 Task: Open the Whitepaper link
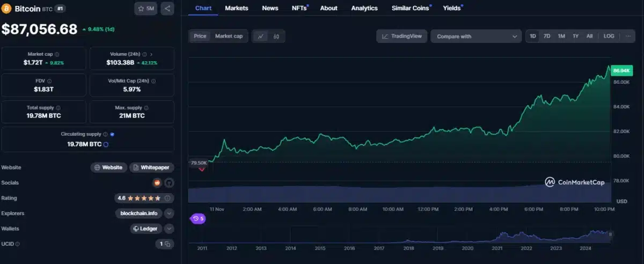point(152,167)
